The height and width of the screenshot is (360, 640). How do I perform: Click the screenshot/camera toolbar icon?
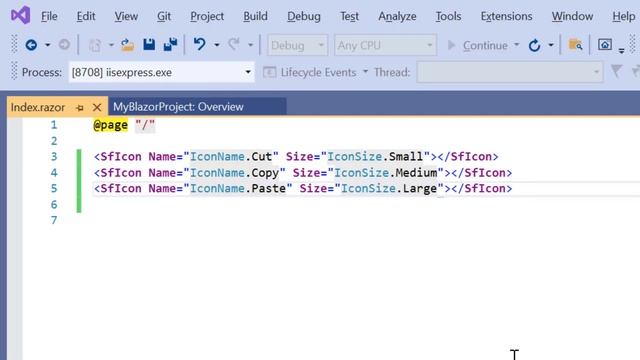pyautogui.click(x=605, y=44)
